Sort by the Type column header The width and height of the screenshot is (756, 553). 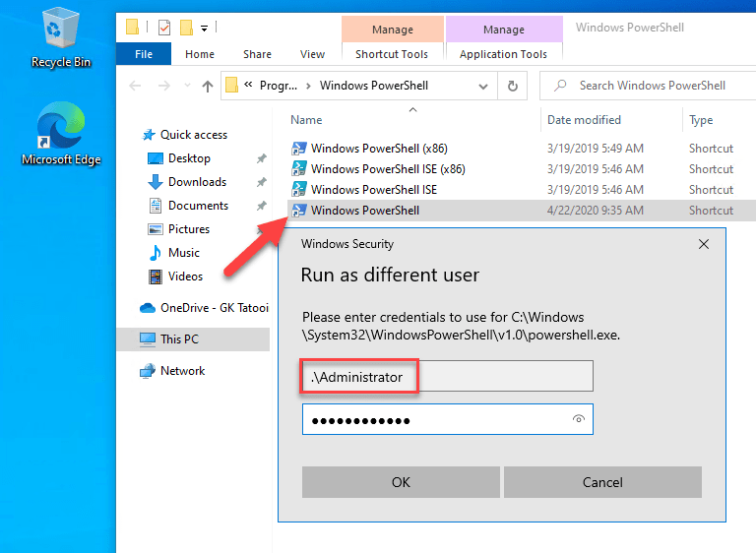click(x=701, y=120)
